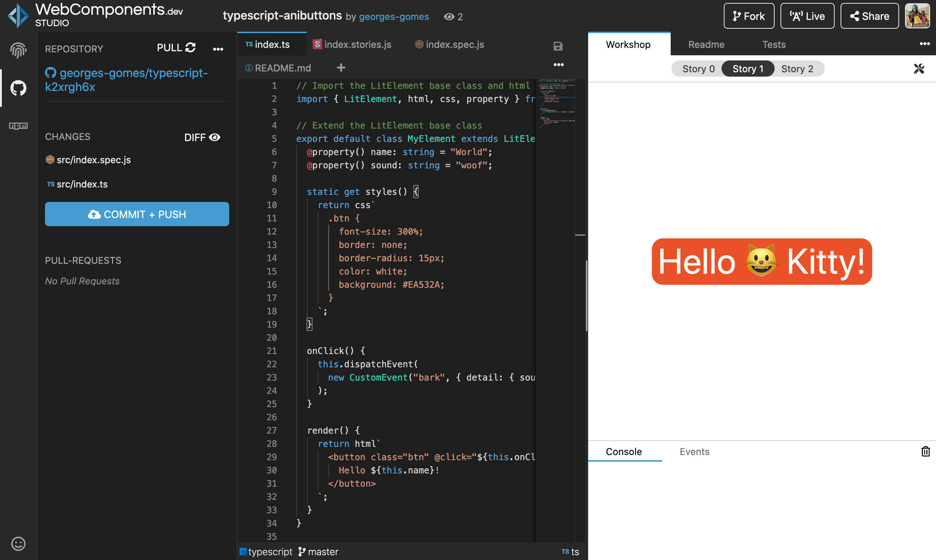Refresh the repository with the PULL icon
Image resolution: width=936 pixels, height=560 pixels.
coord(191,47)
